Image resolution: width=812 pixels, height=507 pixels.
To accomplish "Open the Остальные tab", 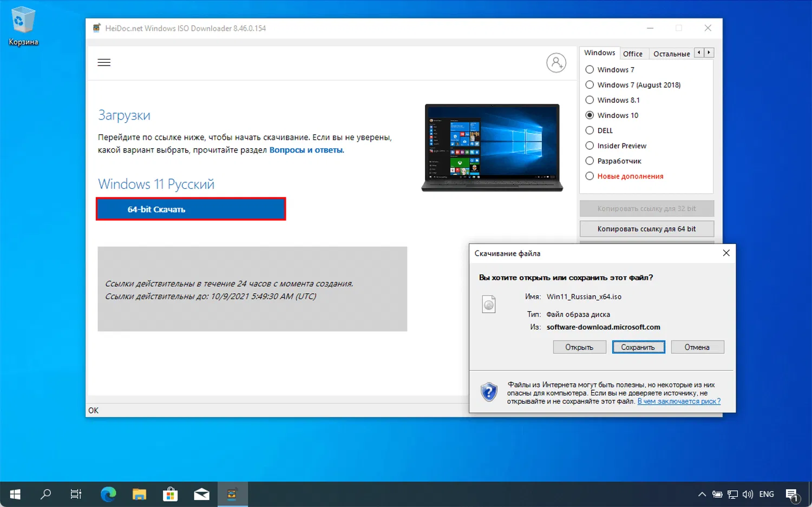I will (x=671, y=53).
